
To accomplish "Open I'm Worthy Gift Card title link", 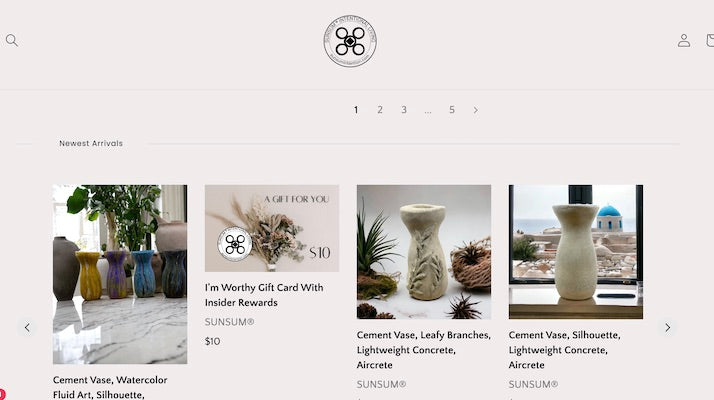I will click(x=264, y=295).
